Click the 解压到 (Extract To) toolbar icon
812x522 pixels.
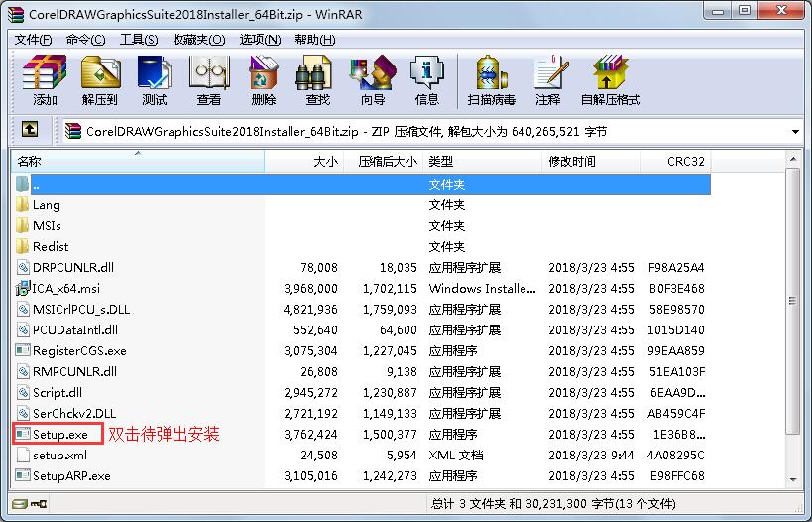click(x=99, y=80)
